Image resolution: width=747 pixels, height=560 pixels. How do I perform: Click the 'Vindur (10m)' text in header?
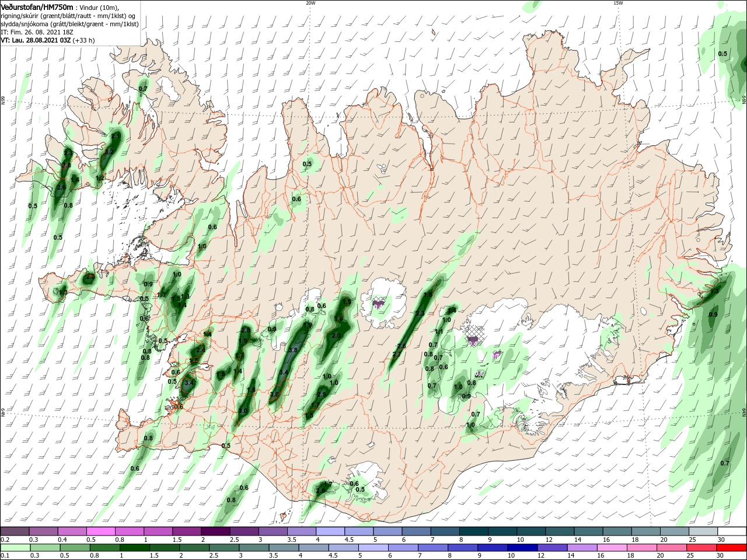[x=99, y=7]
